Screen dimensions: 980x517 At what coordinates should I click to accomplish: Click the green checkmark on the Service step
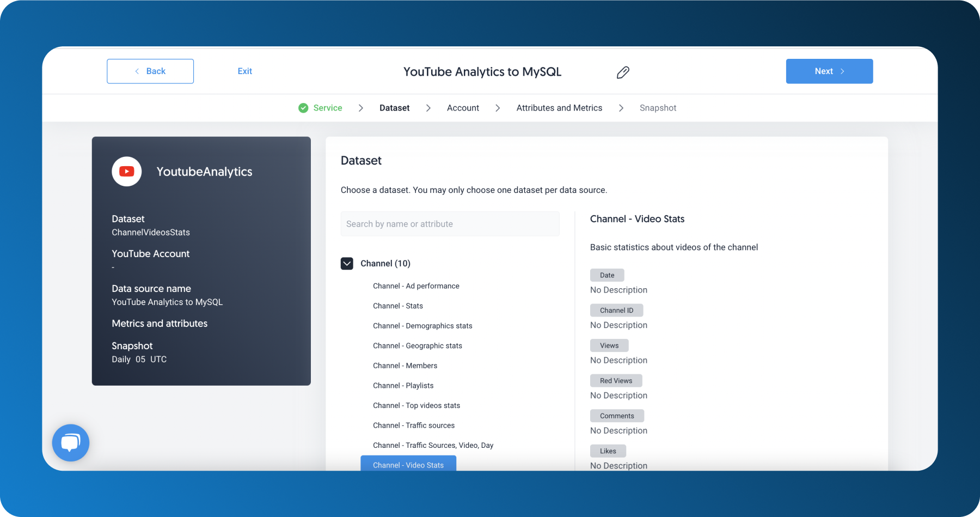click(303, 108)
